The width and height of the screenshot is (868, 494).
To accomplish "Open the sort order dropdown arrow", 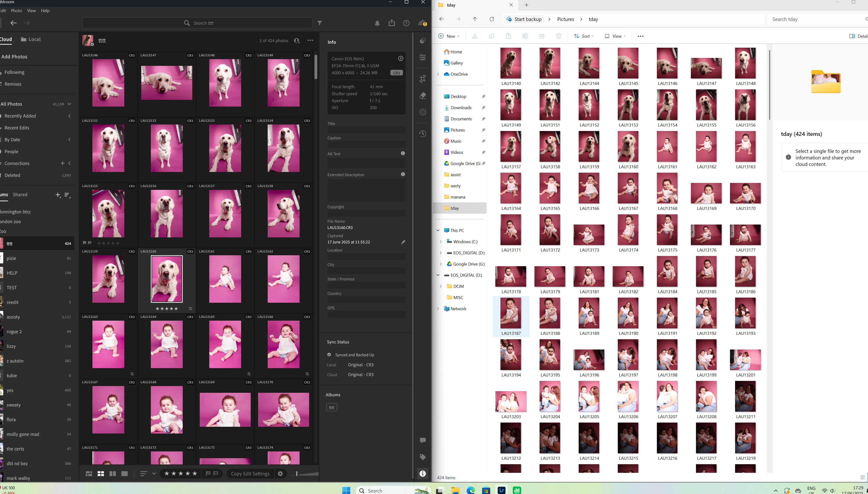I will 154,474.
